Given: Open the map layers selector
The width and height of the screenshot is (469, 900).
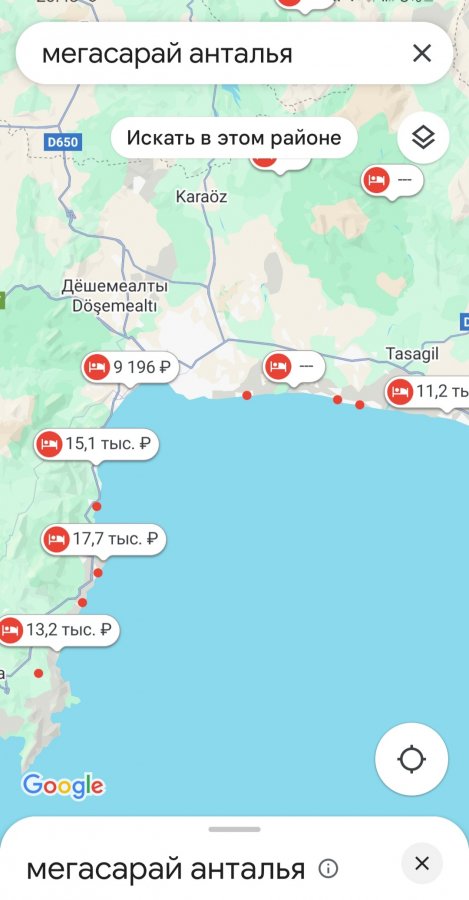Looking at the screenshot, I should click(423, 138).
